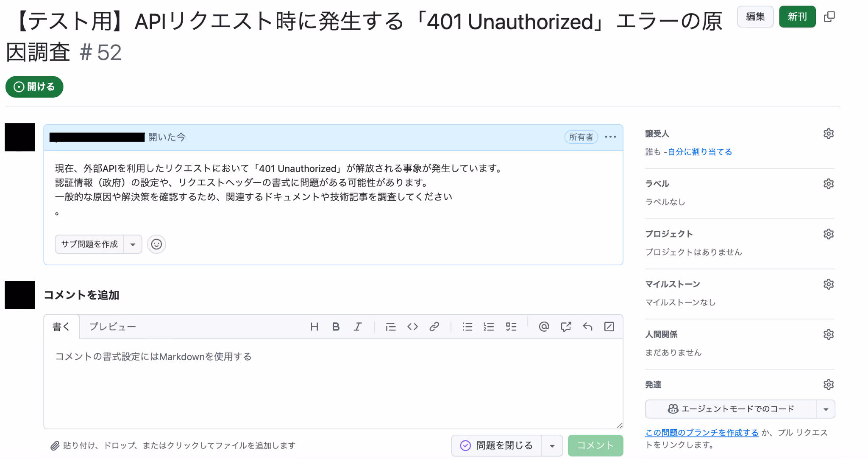Screen dimensions: 868x459
Task: Insert a task list checklist
Action: [x=511, y=327]
